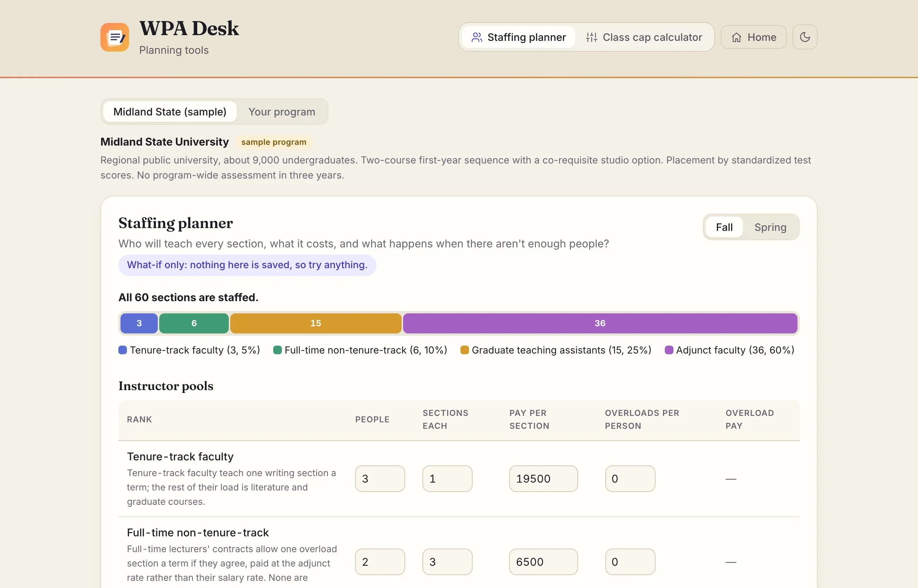Click the OVERLOAD PAY column header
Image resolution: width=918 pixels, height=588 pixels.
click(749, 419)
